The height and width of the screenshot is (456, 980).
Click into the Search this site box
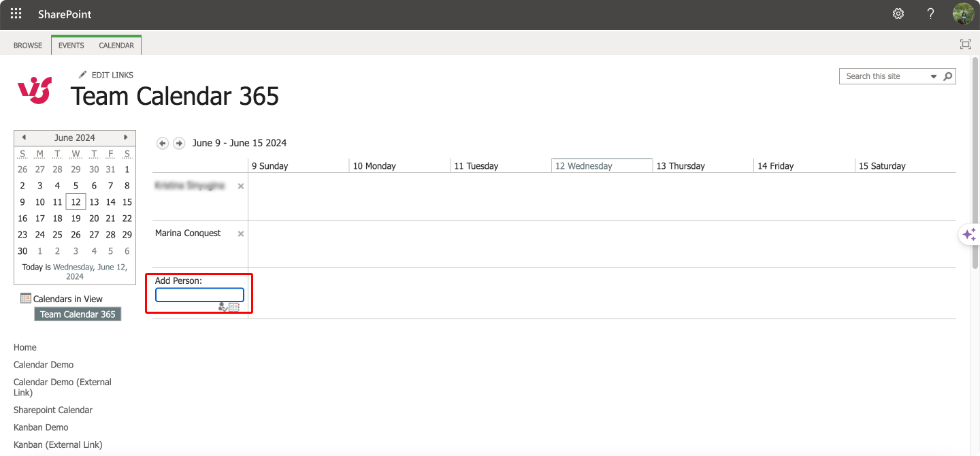coord(885,76)
